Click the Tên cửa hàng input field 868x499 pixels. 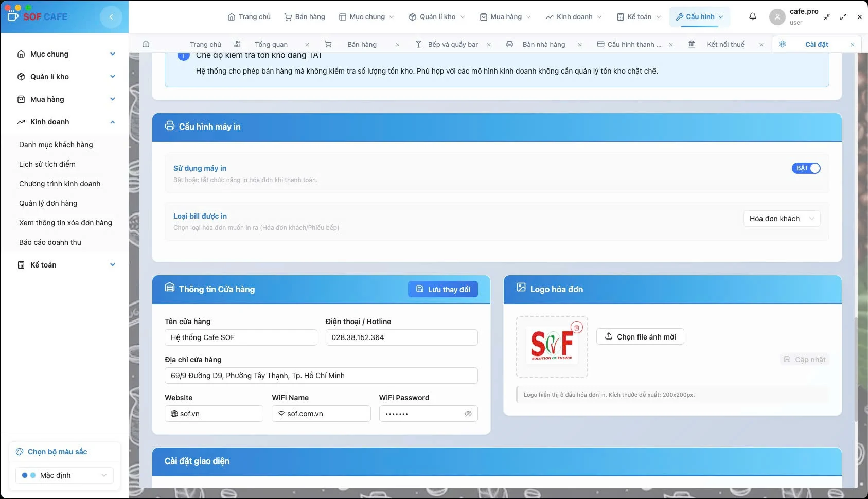click(x=241, y=337)
